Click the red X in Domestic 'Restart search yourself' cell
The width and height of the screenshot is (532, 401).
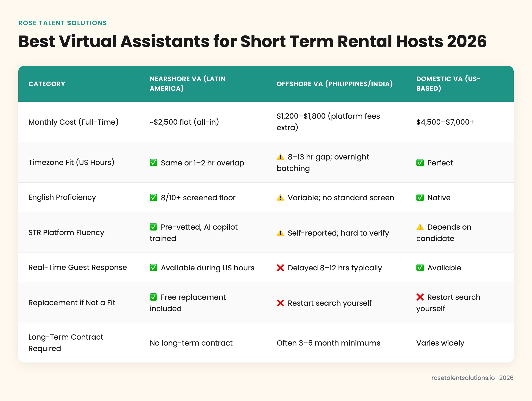[x=420, y=297]
